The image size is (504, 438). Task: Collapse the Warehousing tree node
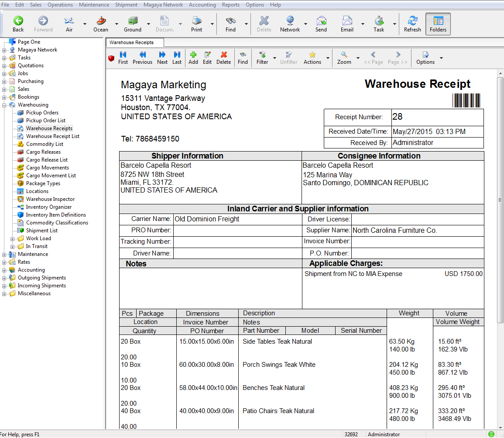(x=4, y=105)
